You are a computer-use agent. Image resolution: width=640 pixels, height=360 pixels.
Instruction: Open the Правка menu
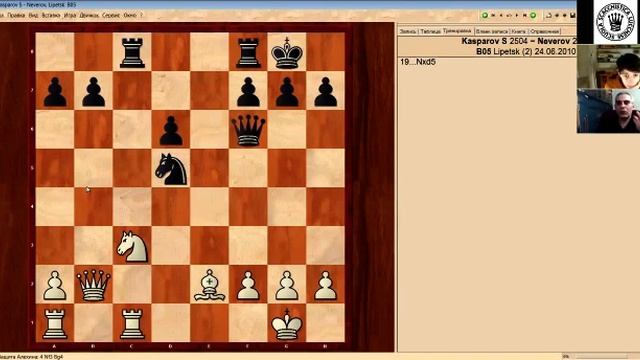(16, 15)
